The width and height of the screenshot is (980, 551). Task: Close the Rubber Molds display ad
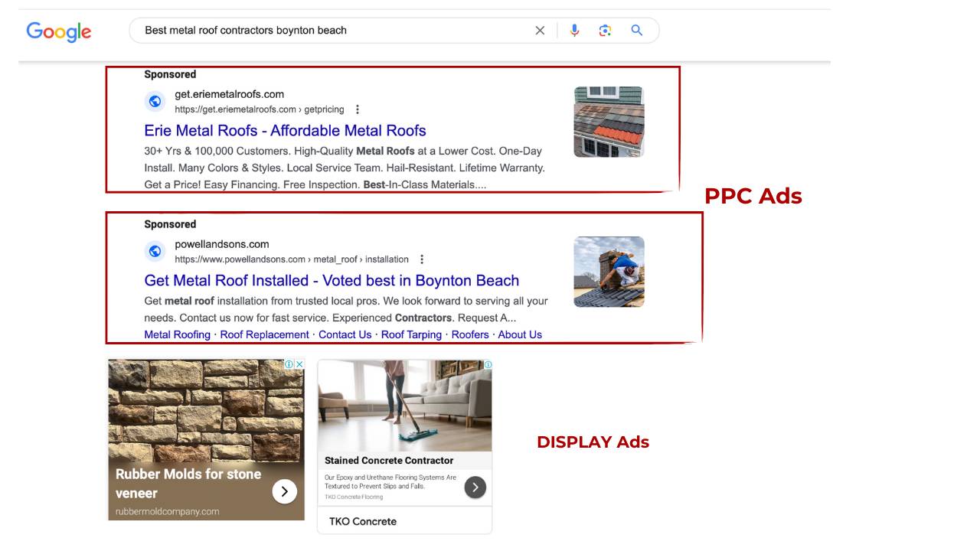(299, 364)
